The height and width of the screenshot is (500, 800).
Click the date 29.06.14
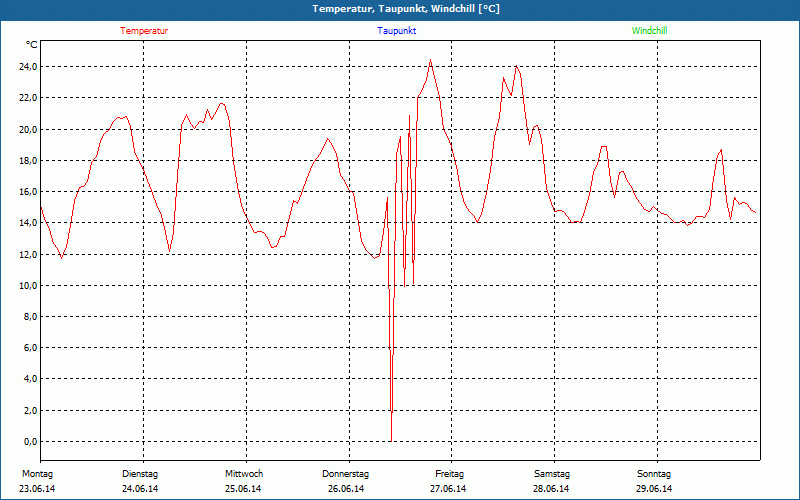click(654, 489)
